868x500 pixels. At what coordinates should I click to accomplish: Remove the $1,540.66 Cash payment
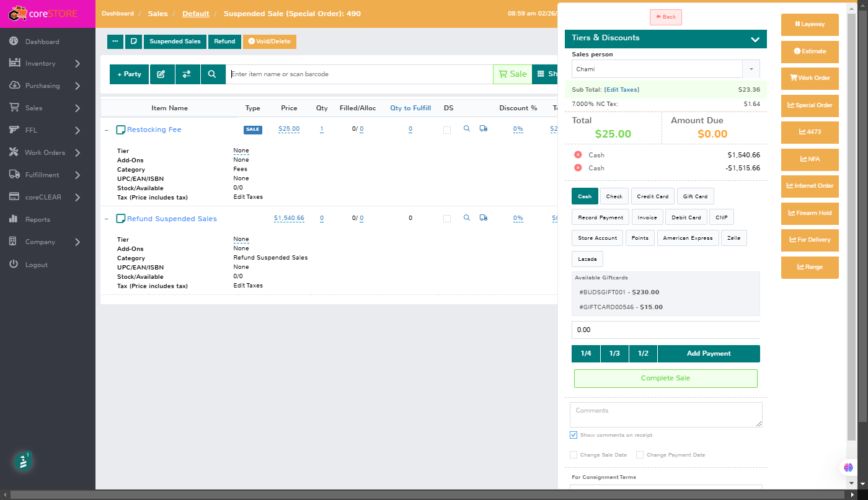(578, 155)
